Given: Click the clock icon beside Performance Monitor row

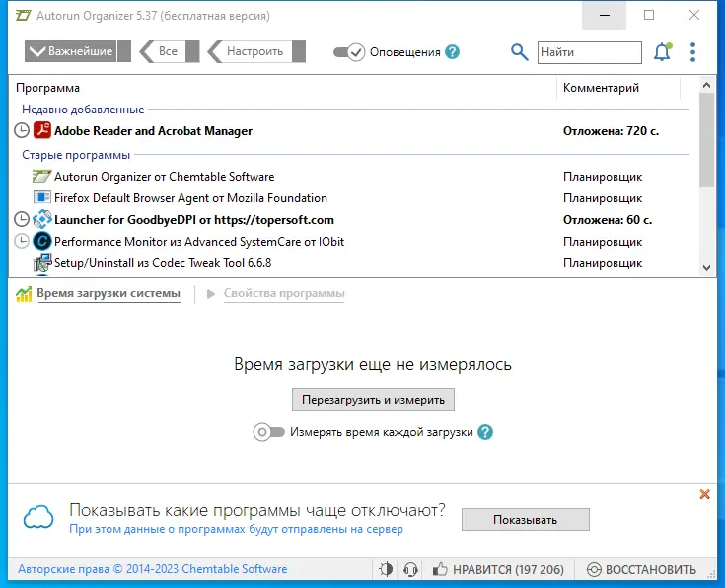Looking at the screenshot, I should click(x=22, y=241).
